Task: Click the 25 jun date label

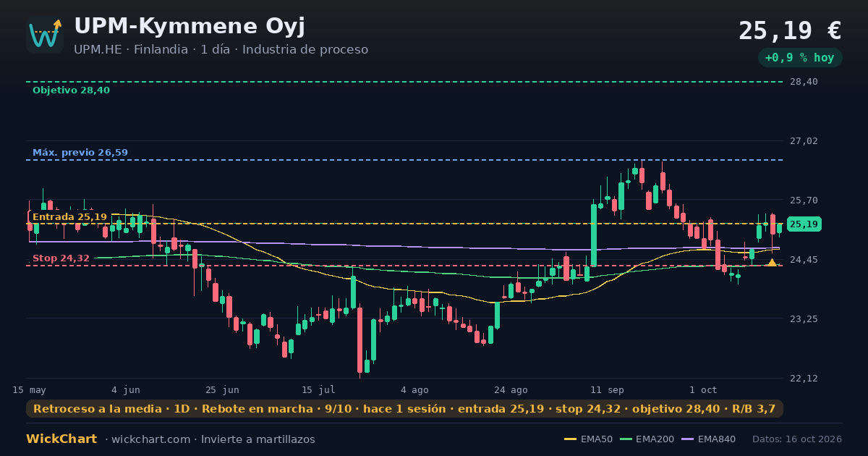Action: tap(222, 389)
